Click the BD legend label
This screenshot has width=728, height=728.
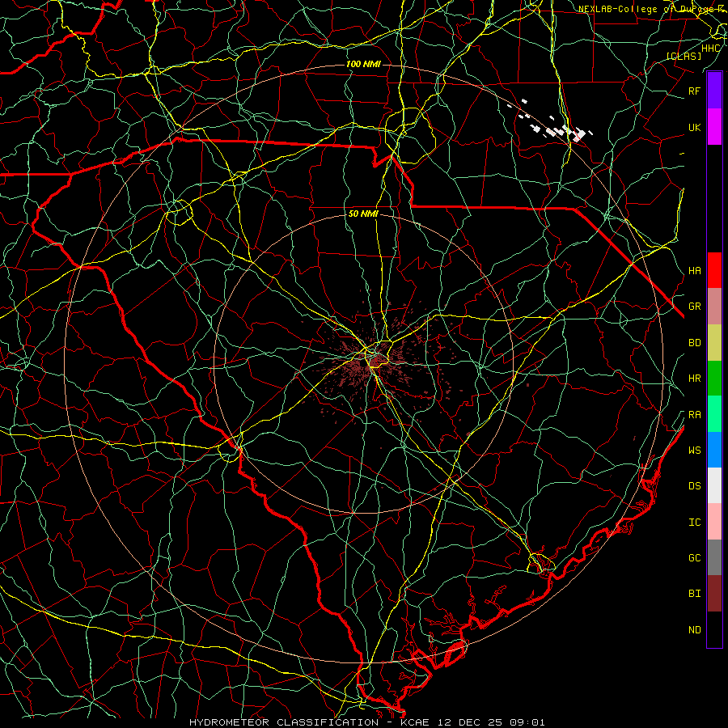tap(694, 343)
